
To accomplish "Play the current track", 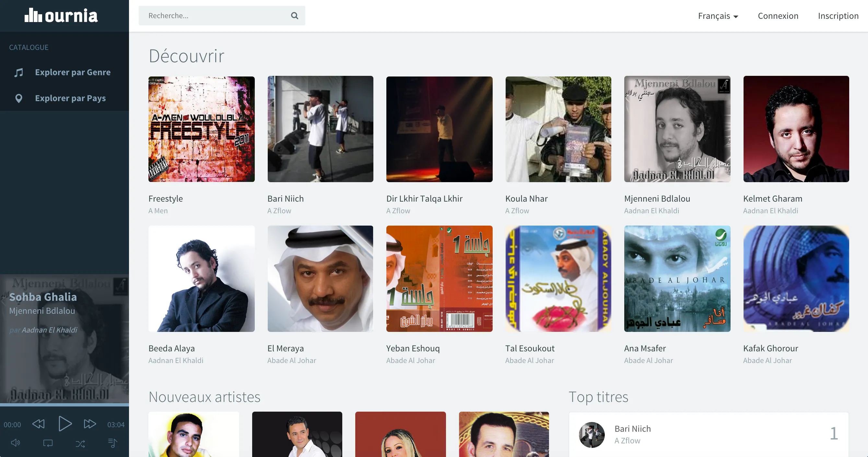I will coord(65,424).
